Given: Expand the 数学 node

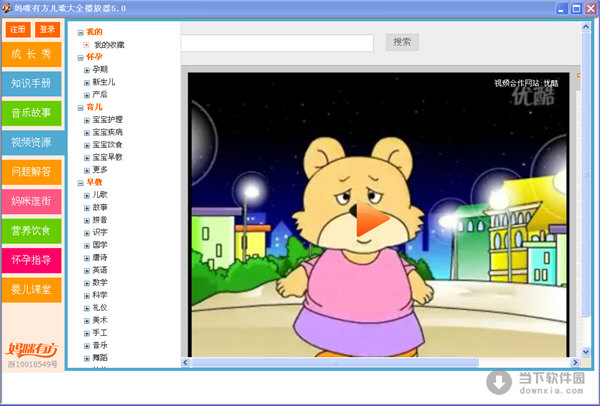Looking at the screenshot, I should click(x=87, y=283).
